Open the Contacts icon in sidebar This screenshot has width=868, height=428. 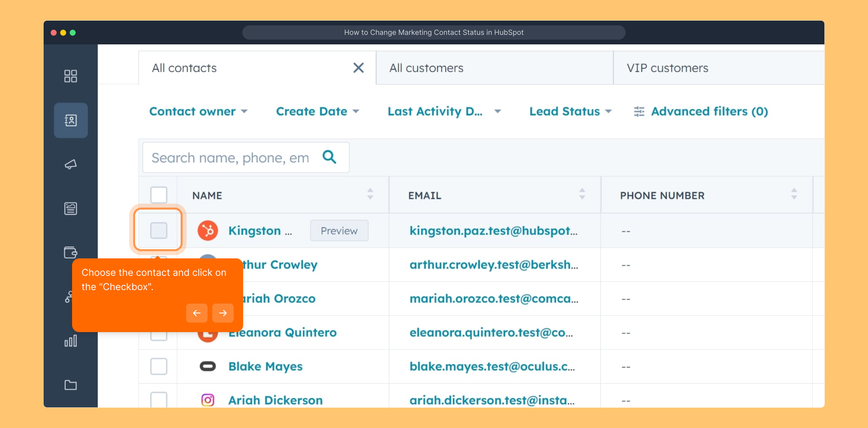click(70, 120)
